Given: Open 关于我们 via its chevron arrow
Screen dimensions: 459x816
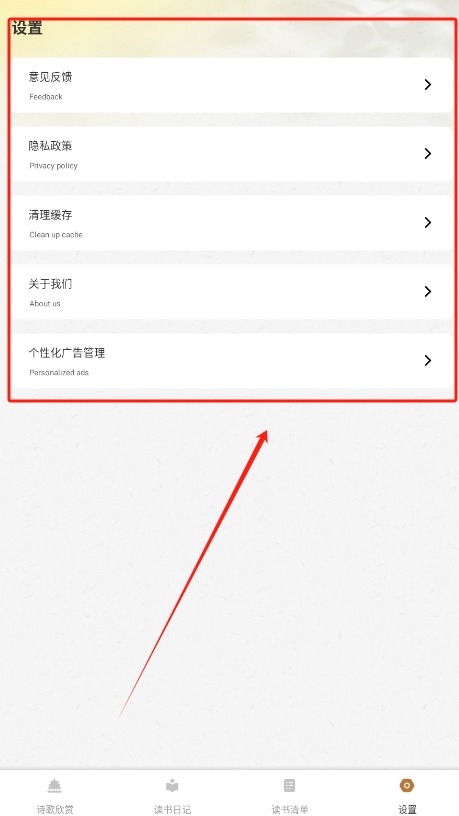Looking at the screenshot, I should tap(428, 291).
